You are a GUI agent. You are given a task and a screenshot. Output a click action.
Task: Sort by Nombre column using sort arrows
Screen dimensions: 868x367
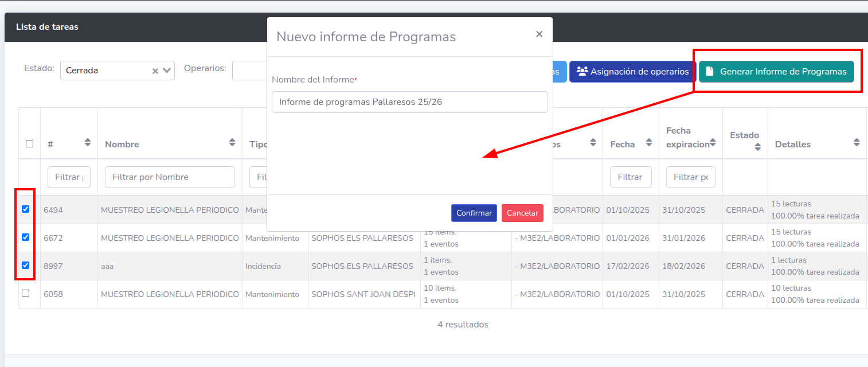232,142
